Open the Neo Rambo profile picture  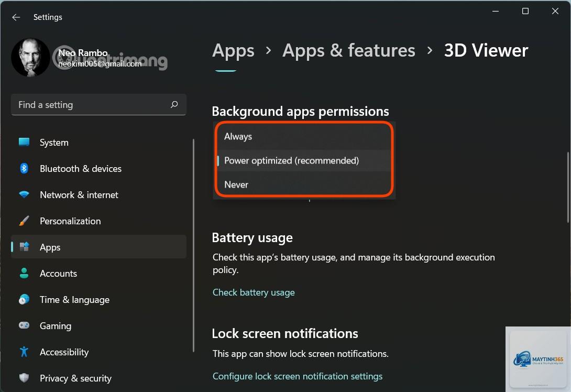pyautogui.click(x=30, y=58)
